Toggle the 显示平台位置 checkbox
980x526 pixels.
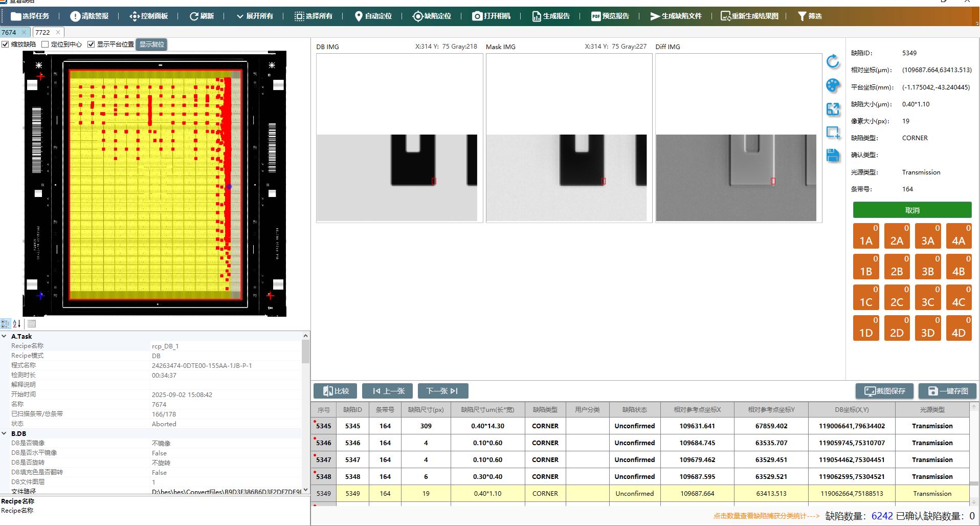(91, 45)
